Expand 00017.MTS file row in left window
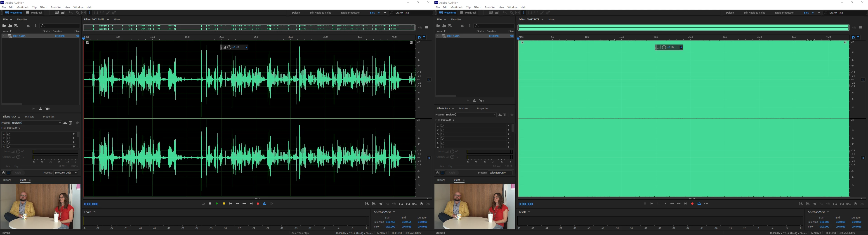 (x=3, y=36)
